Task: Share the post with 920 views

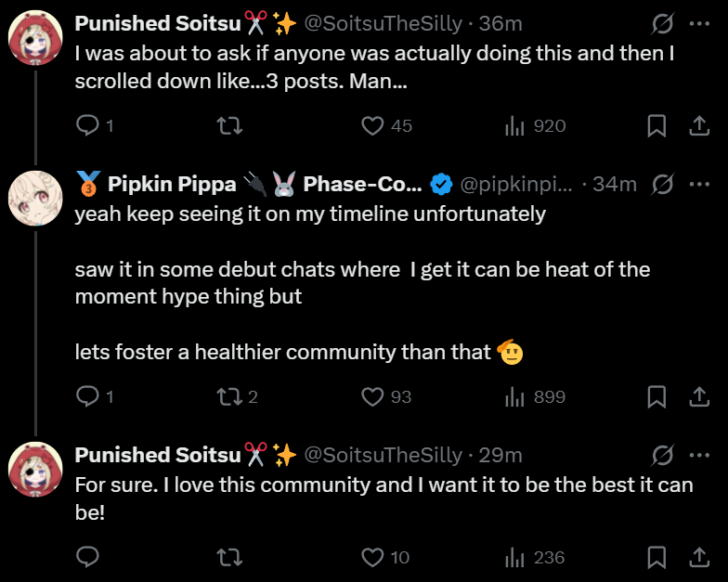Action: click(x=698, y=126)
